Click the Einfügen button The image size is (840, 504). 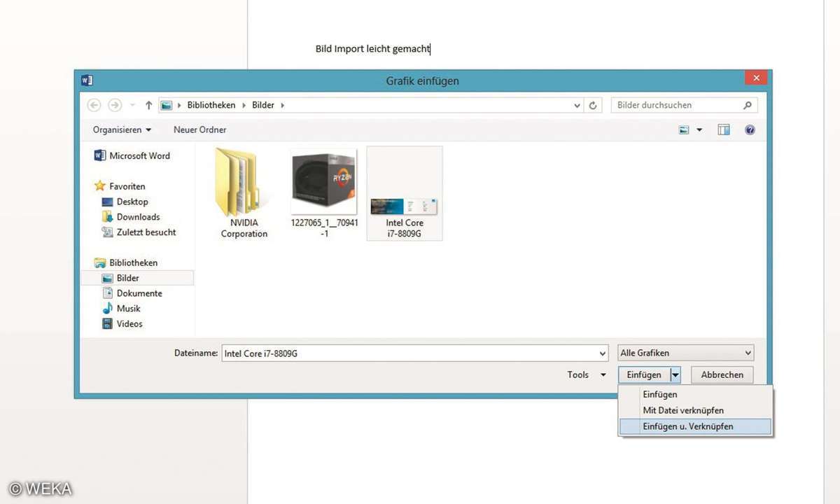[x=644, y=375]
